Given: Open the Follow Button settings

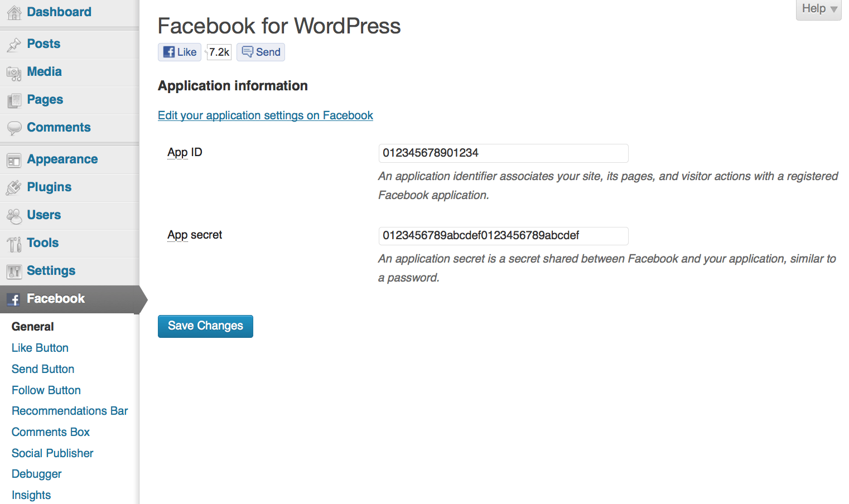Looking at the screenshot, I should [x=46, y=390].
